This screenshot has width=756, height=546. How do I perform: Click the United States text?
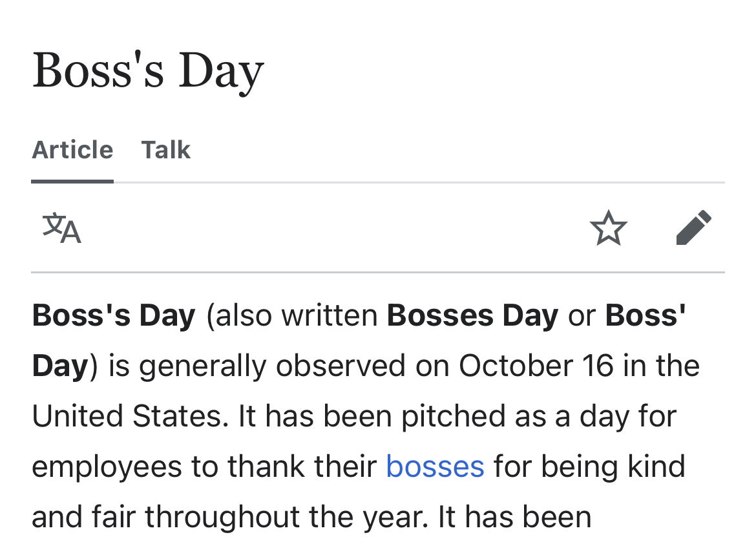click(130, 415)
